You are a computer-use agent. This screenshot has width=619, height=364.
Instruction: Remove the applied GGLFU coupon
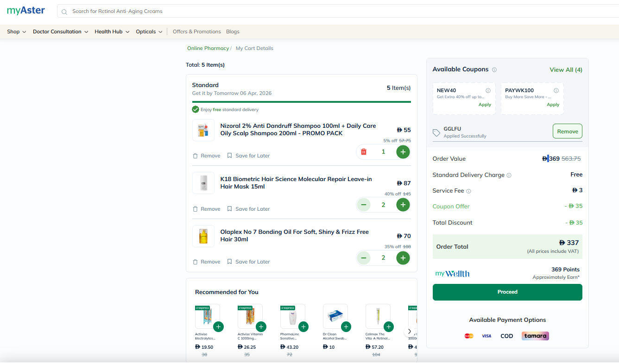pos(567,132)
